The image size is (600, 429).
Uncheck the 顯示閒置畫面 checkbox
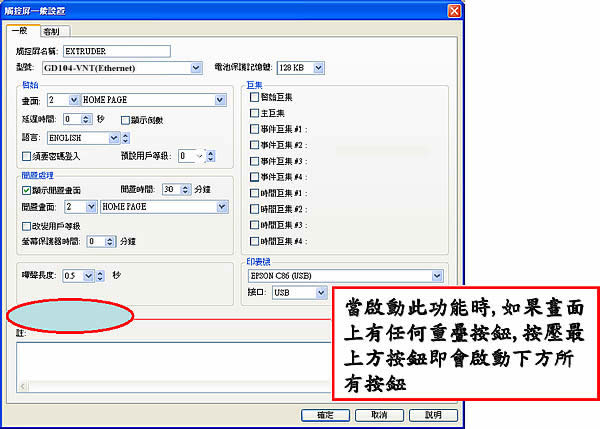coord(27,189)
